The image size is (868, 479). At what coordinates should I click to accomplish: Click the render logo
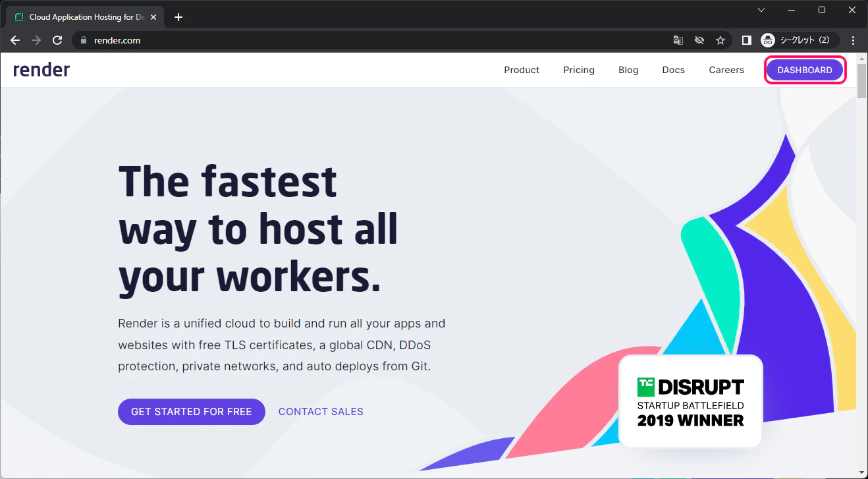tap(41, 70)
